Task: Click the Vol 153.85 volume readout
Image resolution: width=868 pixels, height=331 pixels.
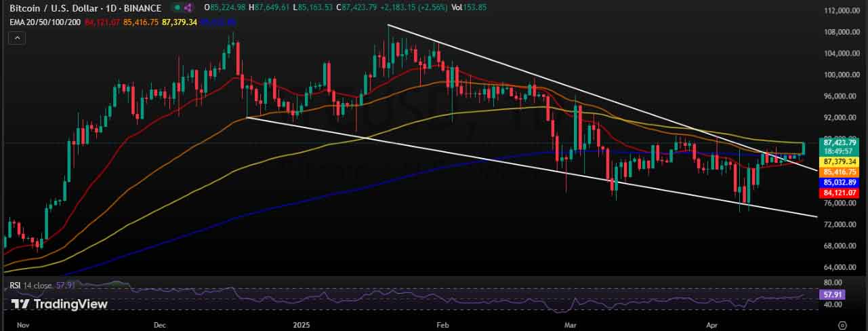Action: (469, 7)
